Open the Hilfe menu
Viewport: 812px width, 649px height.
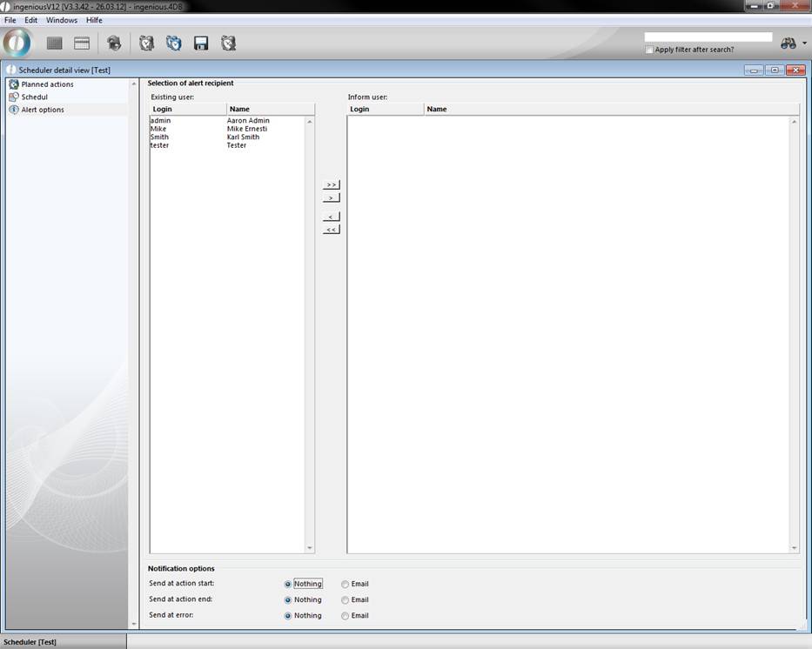tap(94, 20)
